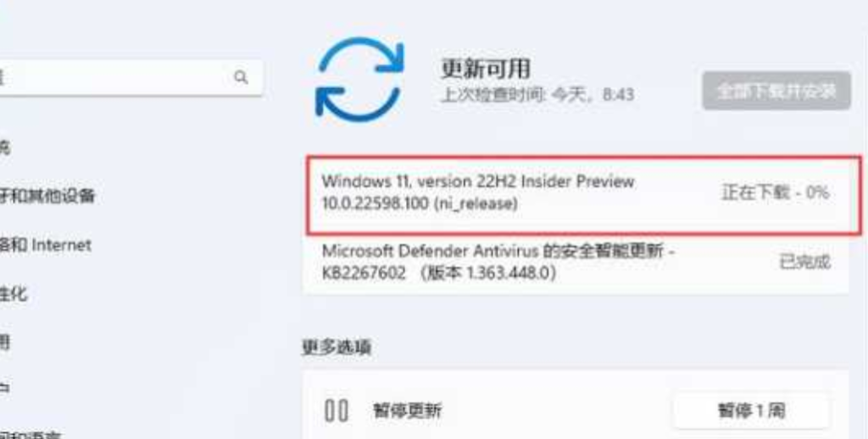Screen dimensions: 868x439
Task: Select the Windows 11 version 22H2 Insider Preview update
Action: click(x=584, y=195)
